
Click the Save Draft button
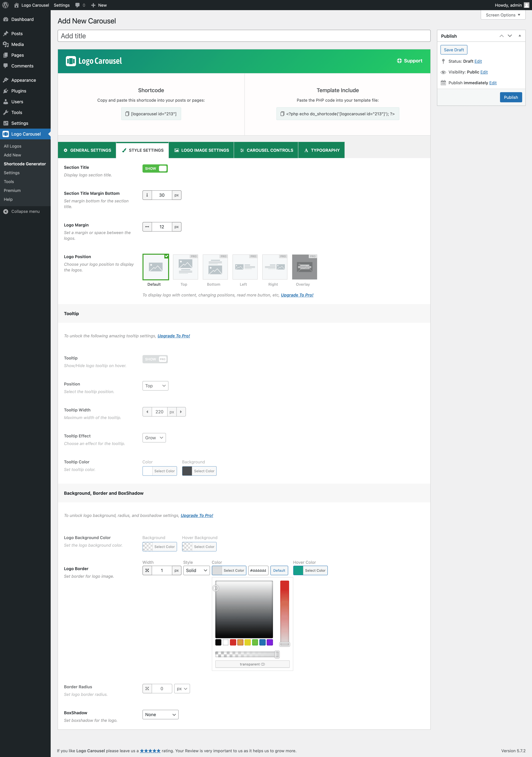point(454,50)
